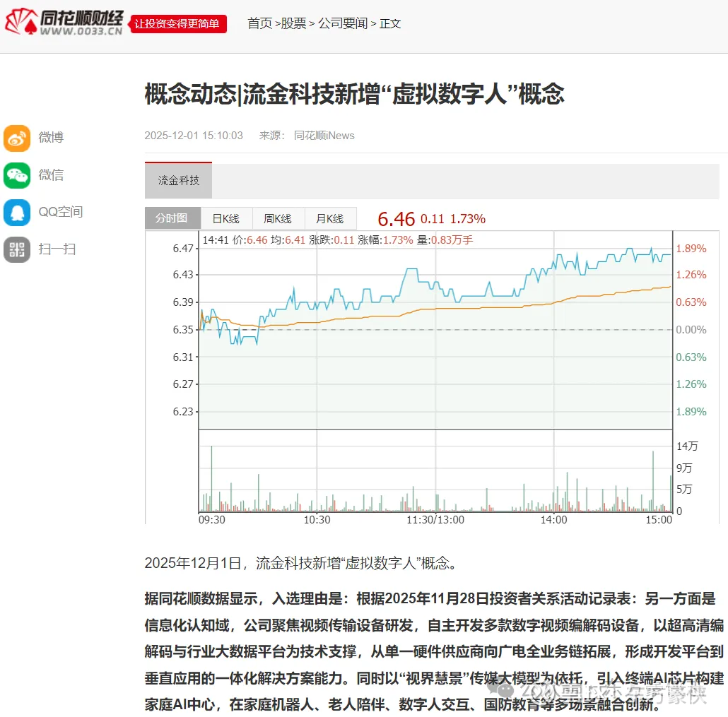Click the 微信 share label
The height and width of the screenshot is (717, 728).
click(x=51, y=175)
